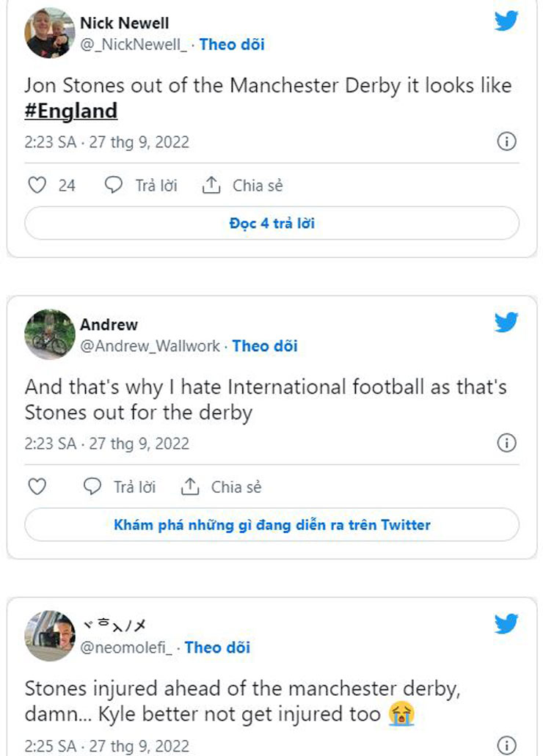This screenshot has height=756, width=543.
Task: Open info icon on Nick Newell's tweet
Action: 506,142
